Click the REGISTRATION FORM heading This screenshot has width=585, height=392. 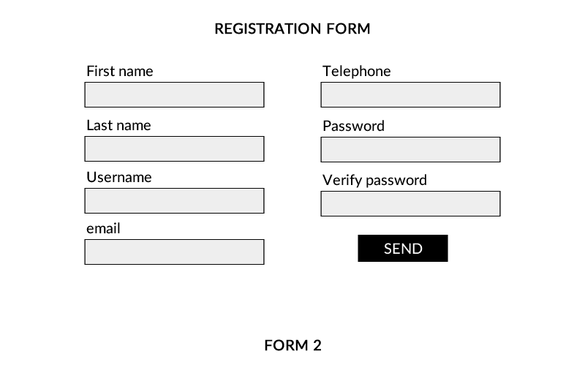292,29
